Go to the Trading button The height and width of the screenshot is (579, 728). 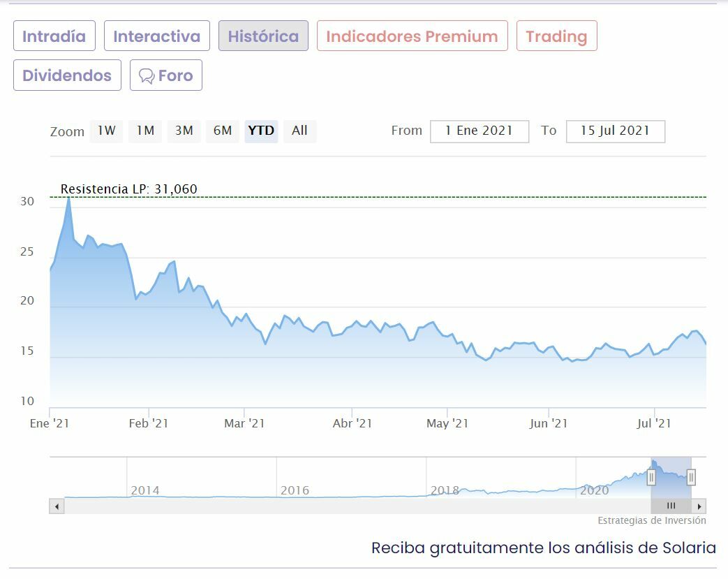click(x=556, y=36)
